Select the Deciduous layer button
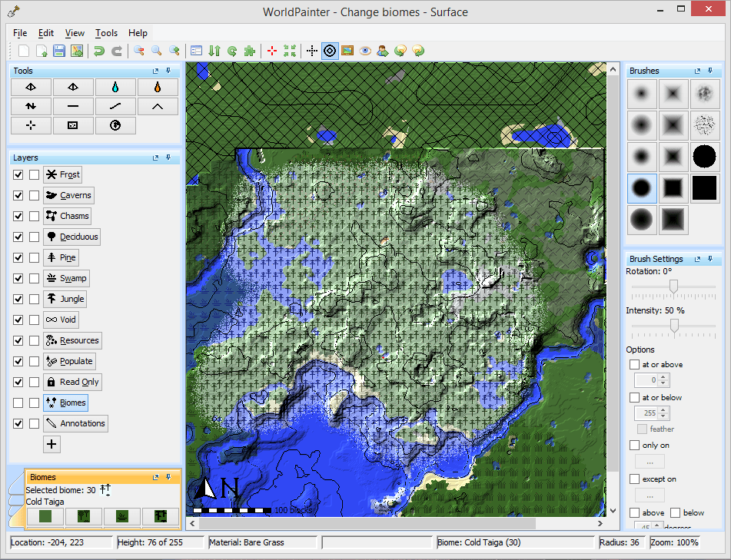 click(x=71, y=237)
